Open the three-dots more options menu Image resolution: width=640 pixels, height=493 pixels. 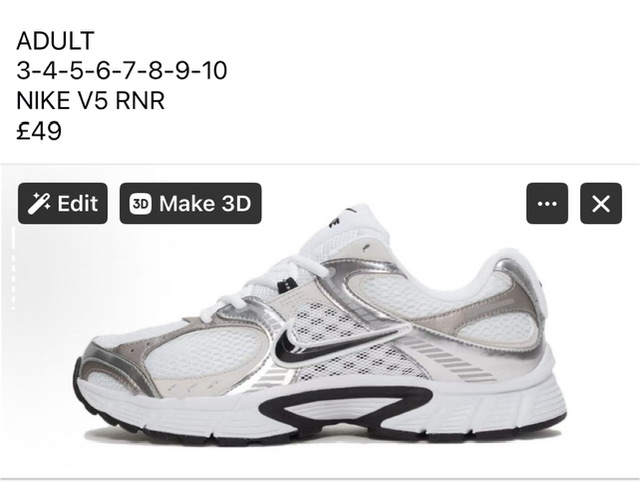[x=547, y=203]
